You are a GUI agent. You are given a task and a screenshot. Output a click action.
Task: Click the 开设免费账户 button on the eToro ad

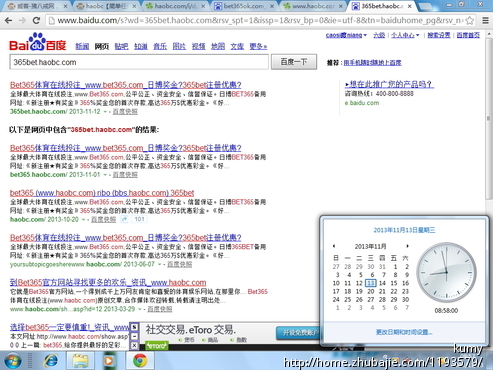tap(297, 333)
